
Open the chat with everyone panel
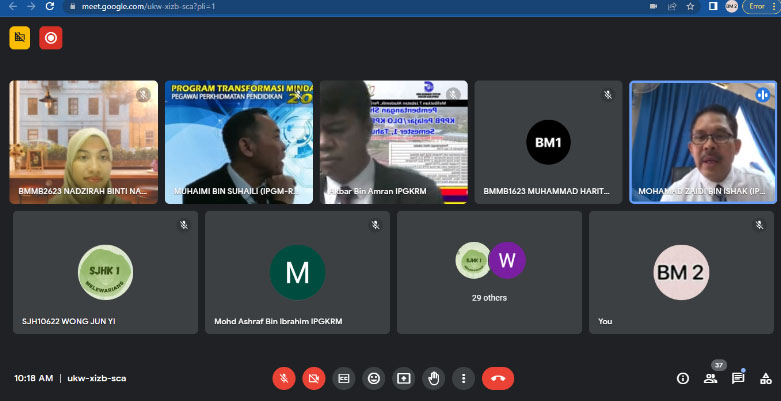pyautogui.click(x=738, y=378)
